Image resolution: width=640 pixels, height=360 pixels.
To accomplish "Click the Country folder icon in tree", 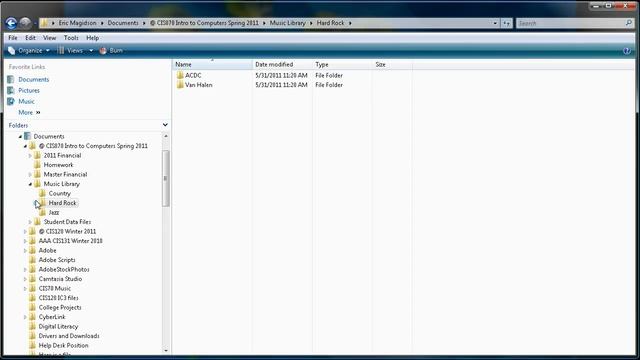I will 42,193.
